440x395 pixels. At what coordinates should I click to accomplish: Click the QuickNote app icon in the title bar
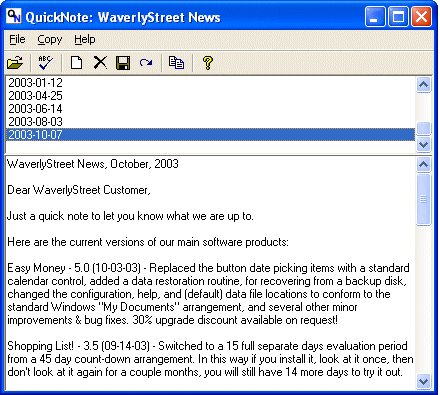(x=14, y=16)
